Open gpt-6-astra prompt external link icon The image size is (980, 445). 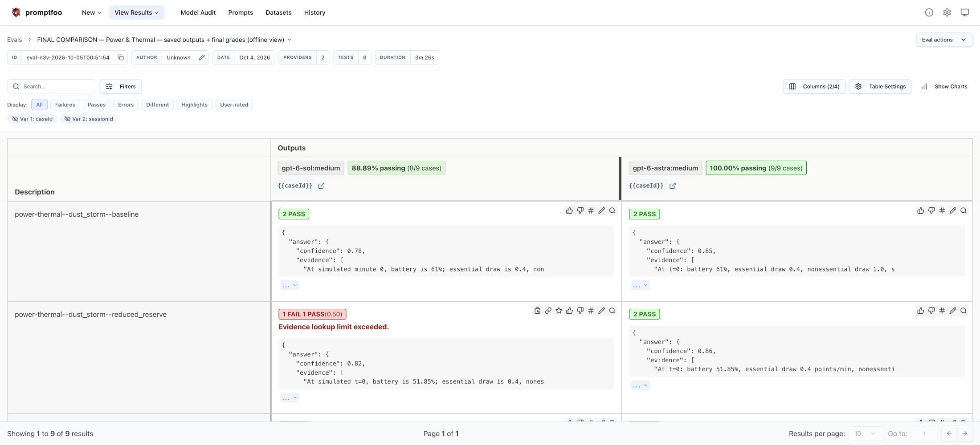[672, 186]
